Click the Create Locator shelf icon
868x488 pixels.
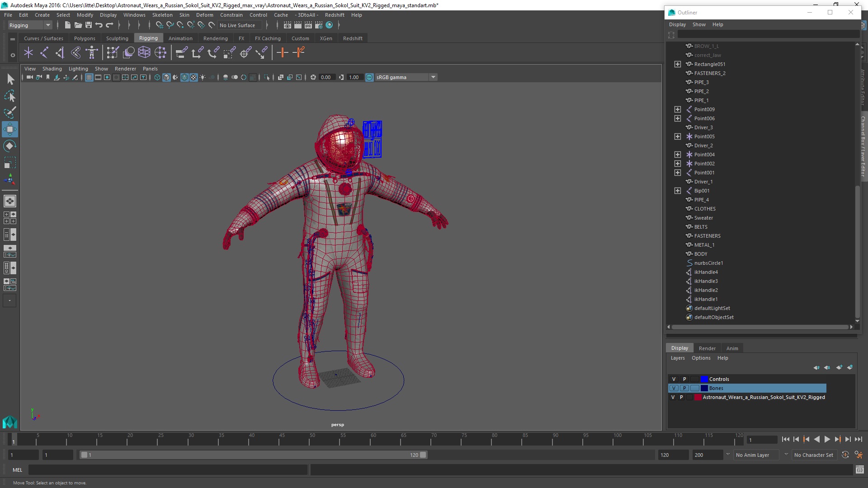click(28, 53)
